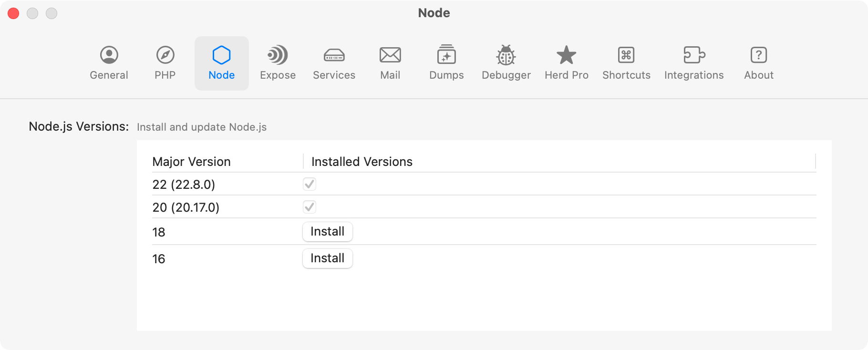Go to the Services tab

pyautogui.click(x=334, y=63)
